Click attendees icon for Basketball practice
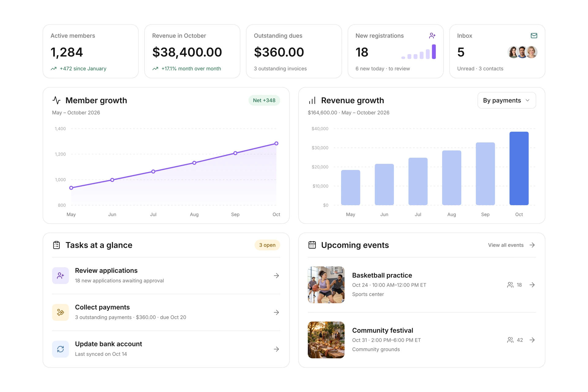 pyautogui.click(x=510, y=285)
